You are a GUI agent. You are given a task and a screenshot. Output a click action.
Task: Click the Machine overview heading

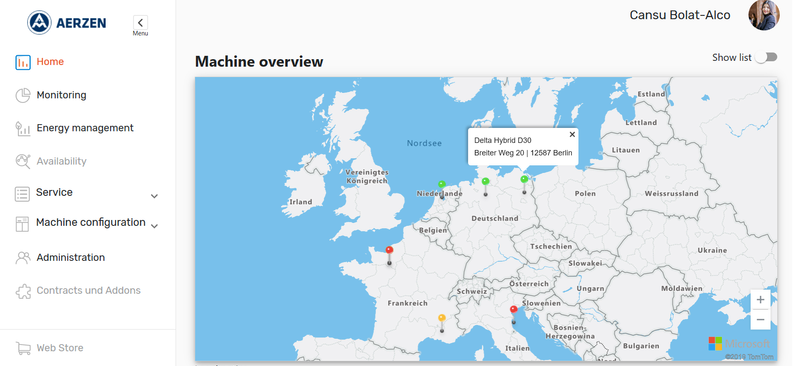pos(259,61)
